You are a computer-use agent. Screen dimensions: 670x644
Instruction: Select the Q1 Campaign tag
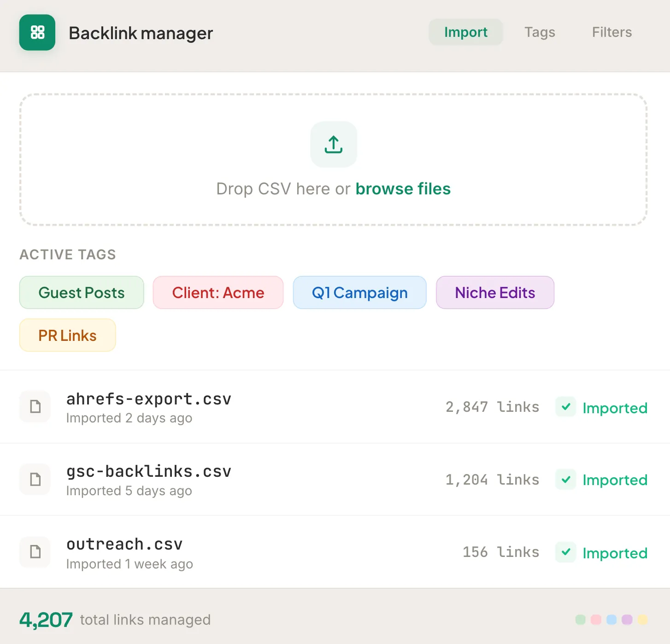click(x=359, y=293)
